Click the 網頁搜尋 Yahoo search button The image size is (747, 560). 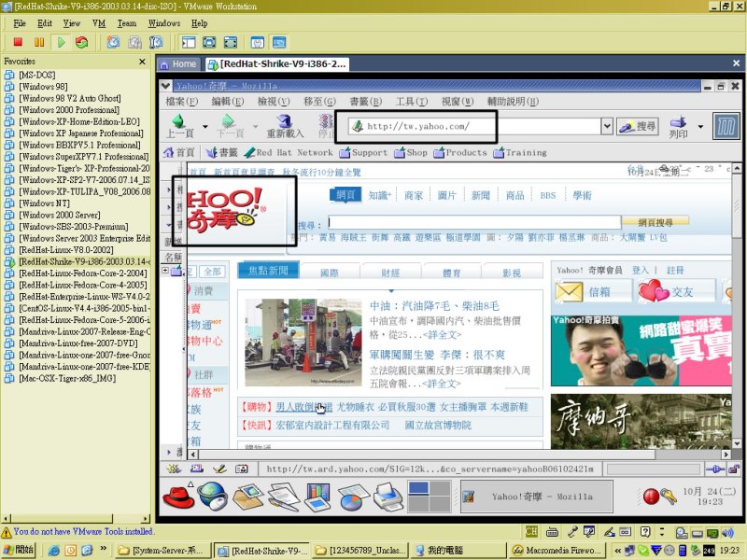click(655, 222)
